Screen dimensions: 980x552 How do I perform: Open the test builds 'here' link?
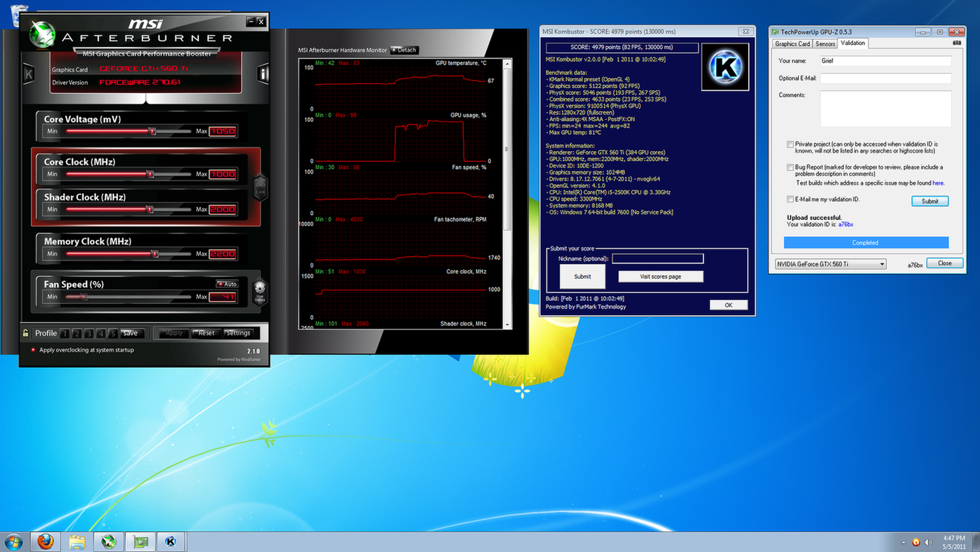[x=938, y=183]
